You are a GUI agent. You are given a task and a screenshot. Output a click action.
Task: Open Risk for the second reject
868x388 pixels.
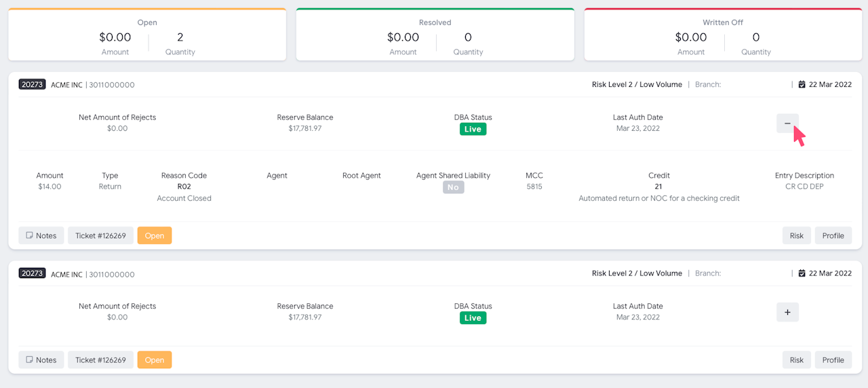coord(797,360)
